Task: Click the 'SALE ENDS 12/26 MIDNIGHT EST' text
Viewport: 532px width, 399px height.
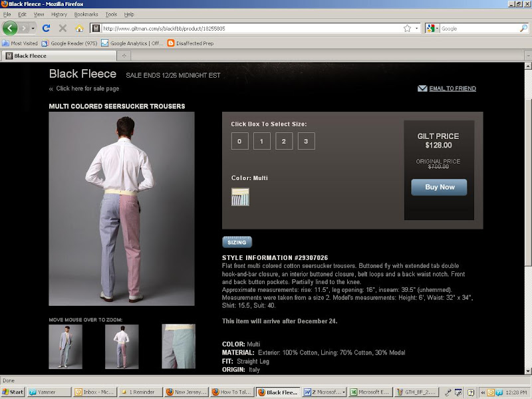Action: [x=173, y=75]
